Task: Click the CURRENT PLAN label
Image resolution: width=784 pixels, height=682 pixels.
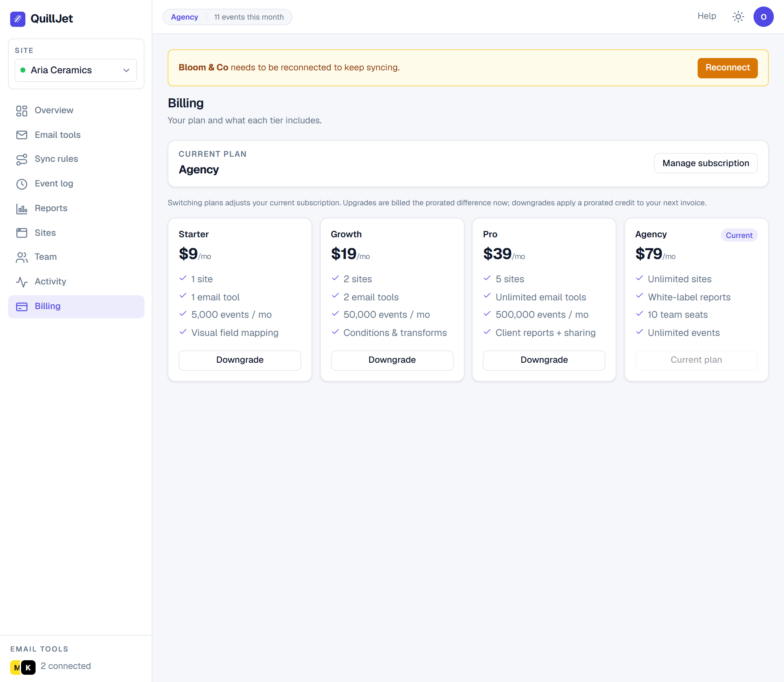Action: [x=212, y=154]
